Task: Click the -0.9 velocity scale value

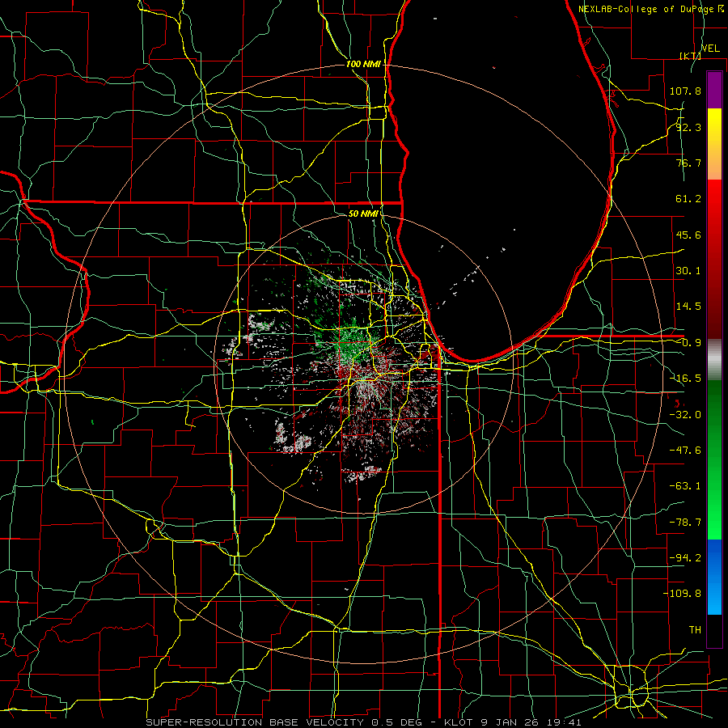Action: coord(688,343)
